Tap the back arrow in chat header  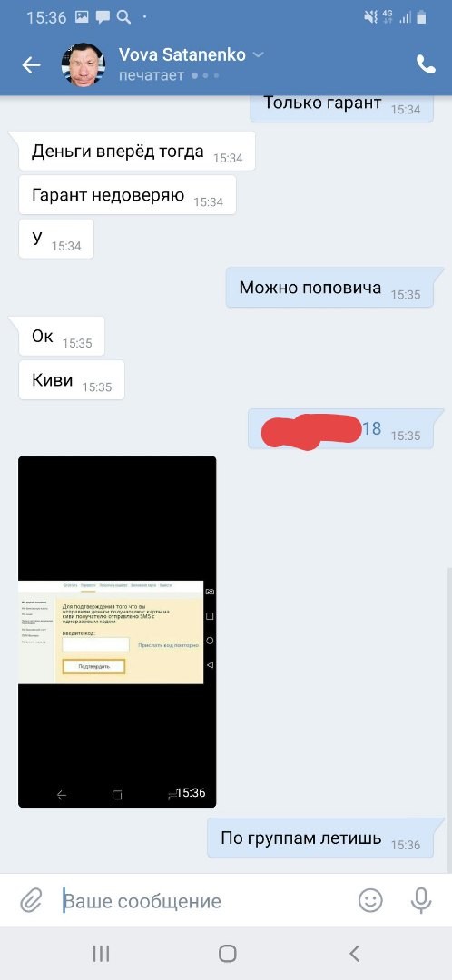31,64
